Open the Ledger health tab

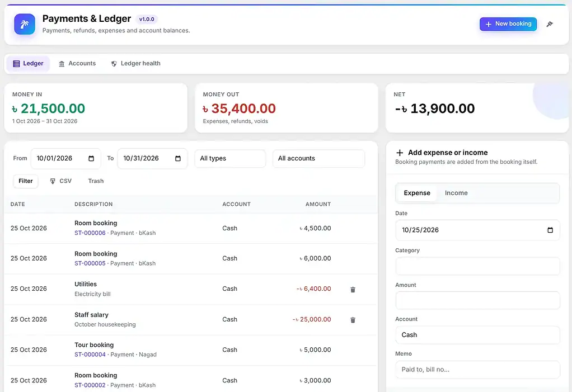[x=135, y=63]
